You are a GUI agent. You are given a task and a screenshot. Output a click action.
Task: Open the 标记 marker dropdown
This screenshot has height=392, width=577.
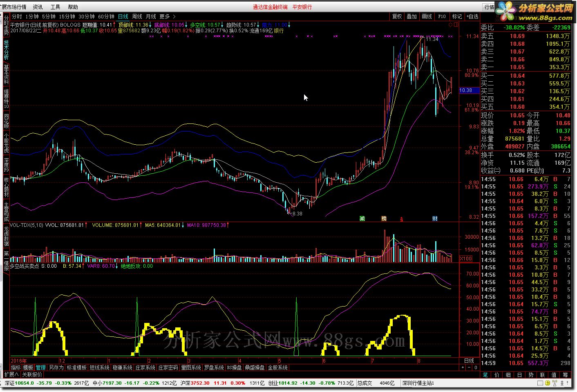pos(457,16)
